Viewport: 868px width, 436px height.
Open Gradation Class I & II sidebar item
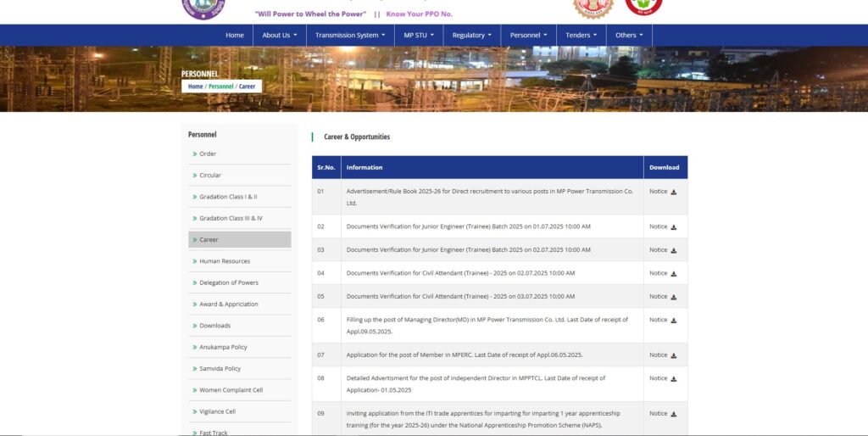[x=228, y=197]
